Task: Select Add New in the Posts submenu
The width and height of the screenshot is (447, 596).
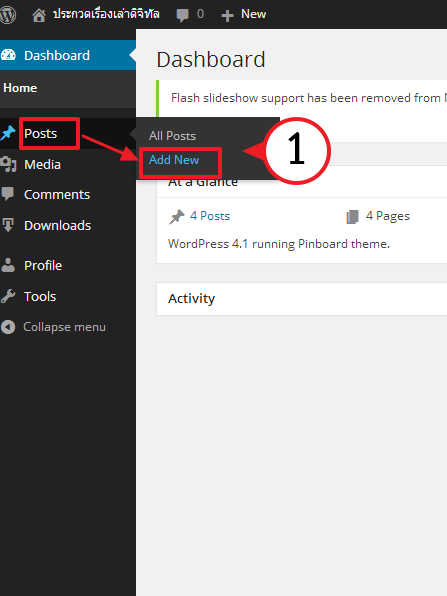Action: pos(174,160)
